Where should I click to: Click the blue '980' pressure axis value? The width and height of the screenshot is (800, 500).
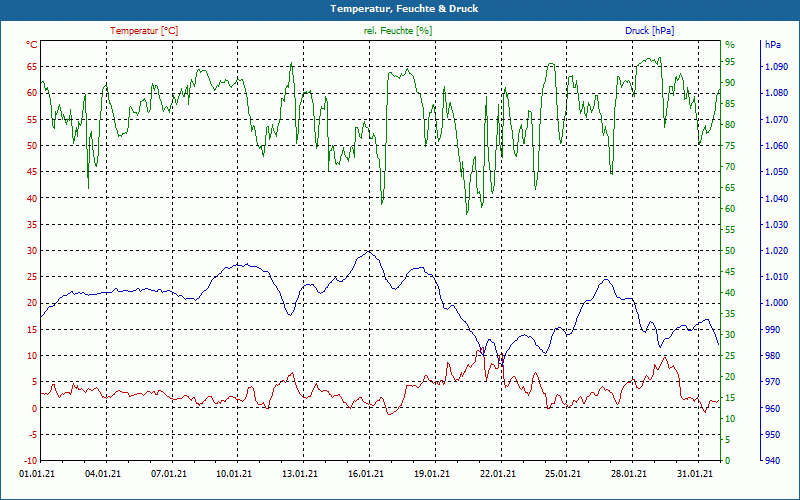pyautogui.click(x=773, y=356)
